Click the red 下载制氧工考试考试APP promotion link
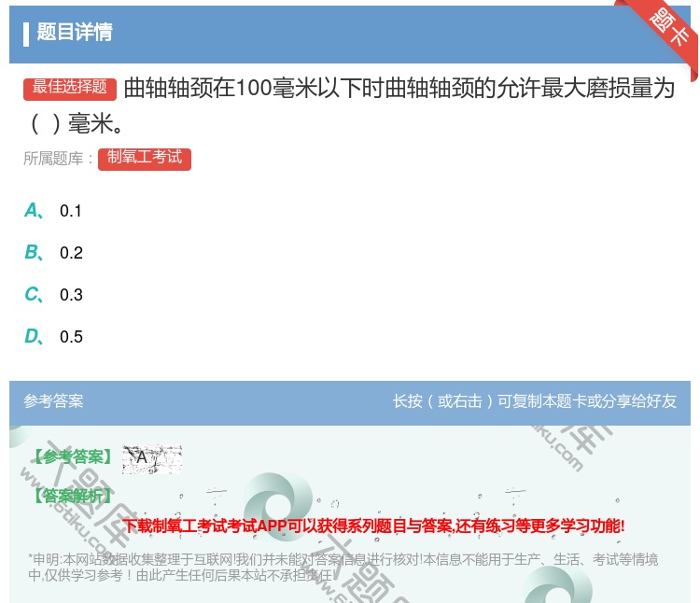The width and height of the screenshot is (700, 603). [x=373, y=526]
